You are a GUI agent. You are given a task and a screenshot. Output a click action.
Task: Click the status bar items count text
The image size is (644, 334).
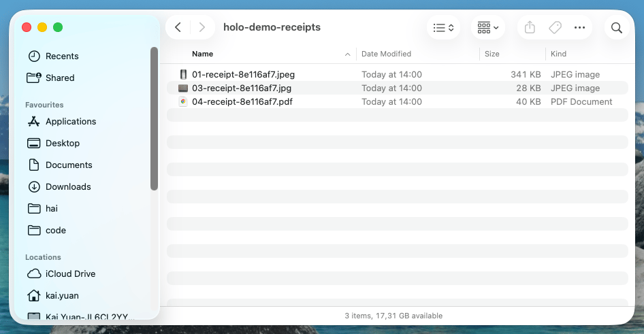[x=393, y=316]
